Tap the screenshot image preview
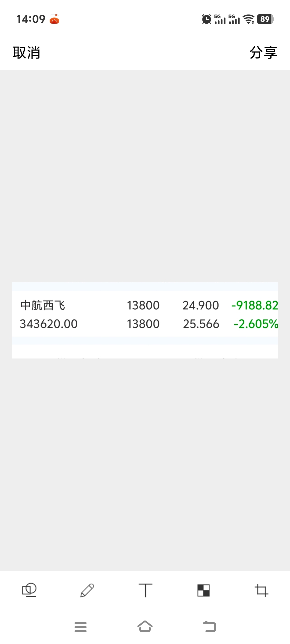The image size is (290, 644). 145,320
